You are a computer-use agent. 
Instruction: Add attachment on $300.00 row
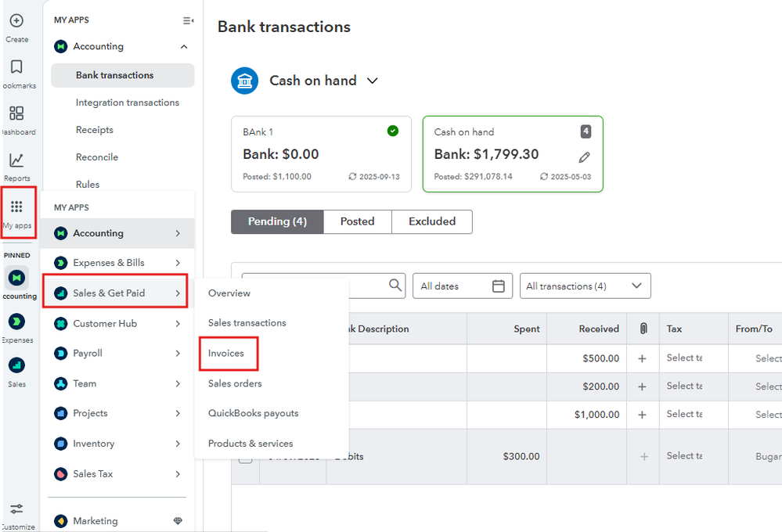[x=644, y=457]
